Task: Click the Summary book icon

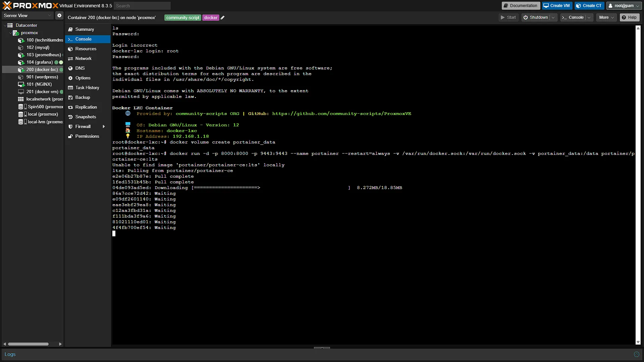Action: pyautogui.click(x=70, y=29)
